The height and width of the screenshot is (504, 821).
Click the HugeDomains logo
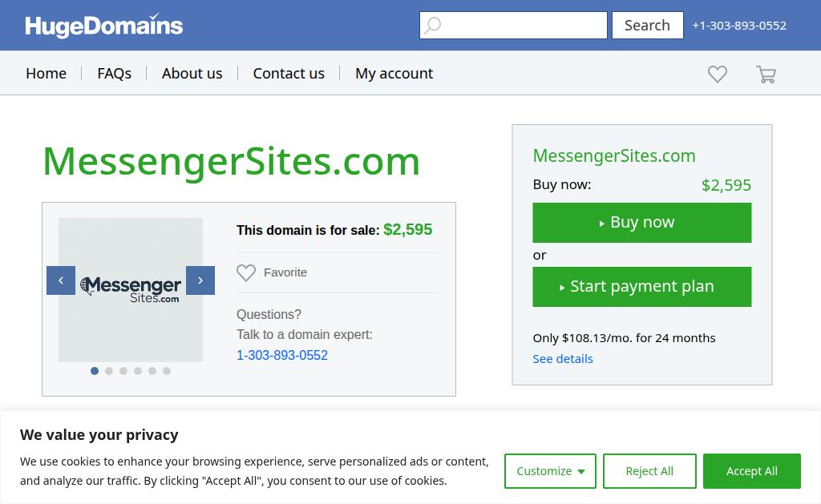[x=104, y=26]
